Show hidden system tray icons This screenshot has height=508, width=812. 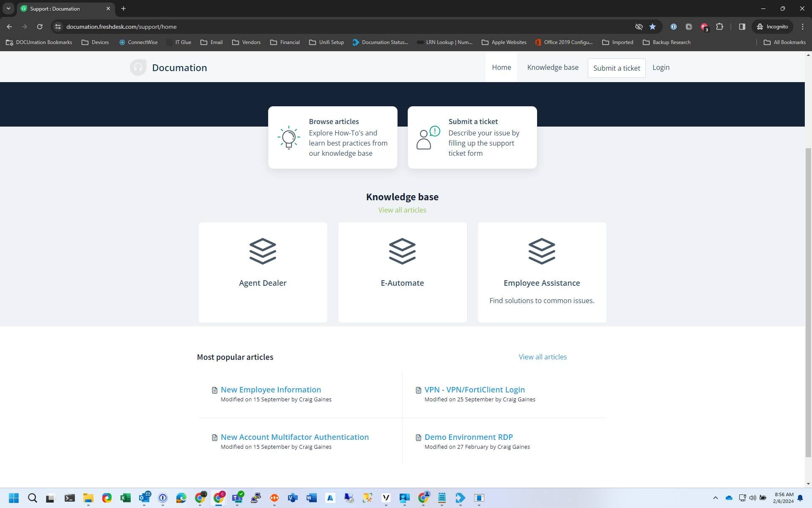pyautogui.click(x=715, y=498)
